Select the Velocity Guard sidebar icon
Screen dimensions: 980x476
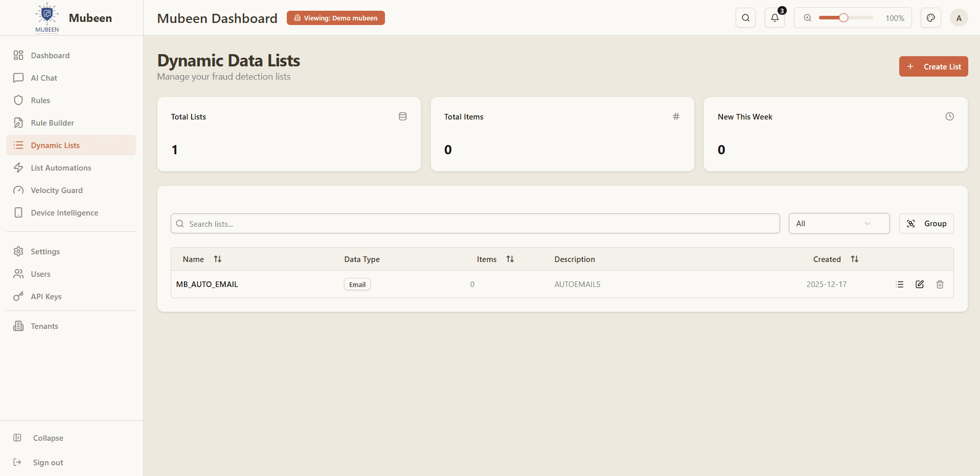tap(18, 190)
